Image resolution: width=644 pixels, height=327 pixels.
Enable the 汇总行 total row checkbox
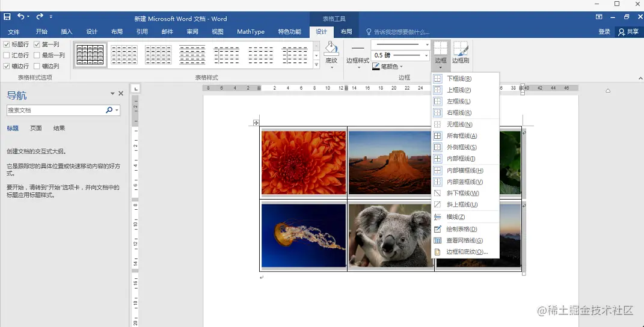point(6,55)
